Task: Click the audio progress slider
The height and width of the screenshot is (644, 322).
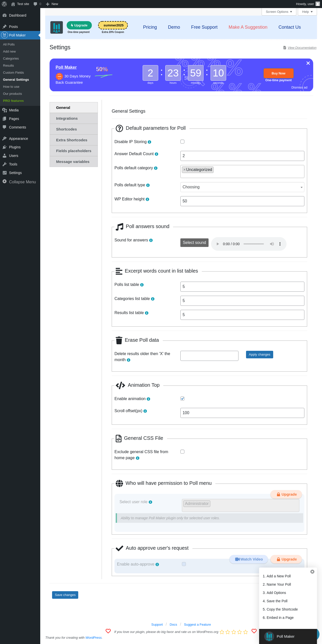Action: 254,244
